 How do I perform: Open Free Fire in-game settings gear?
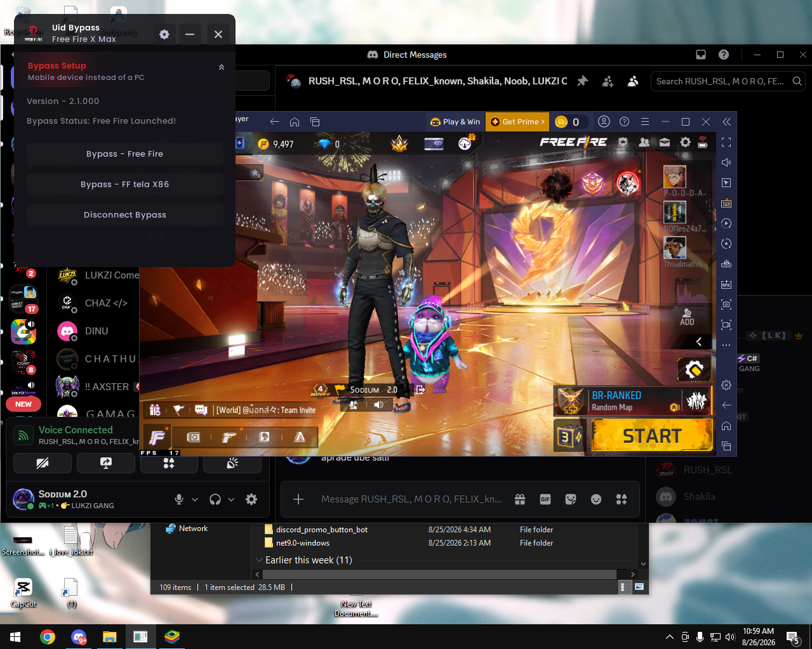[x=685, y=142]
